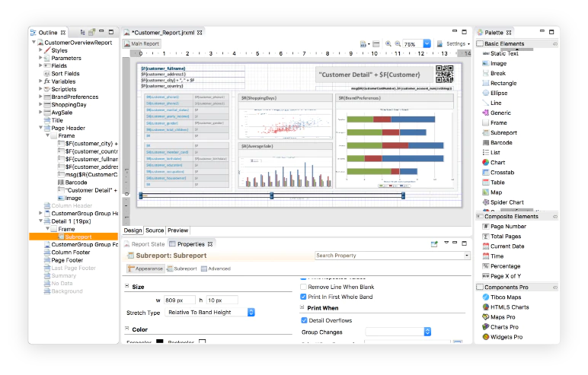Select the Spider Chart palette element
Screen dimensions: 588x375
tap(503, 202)
